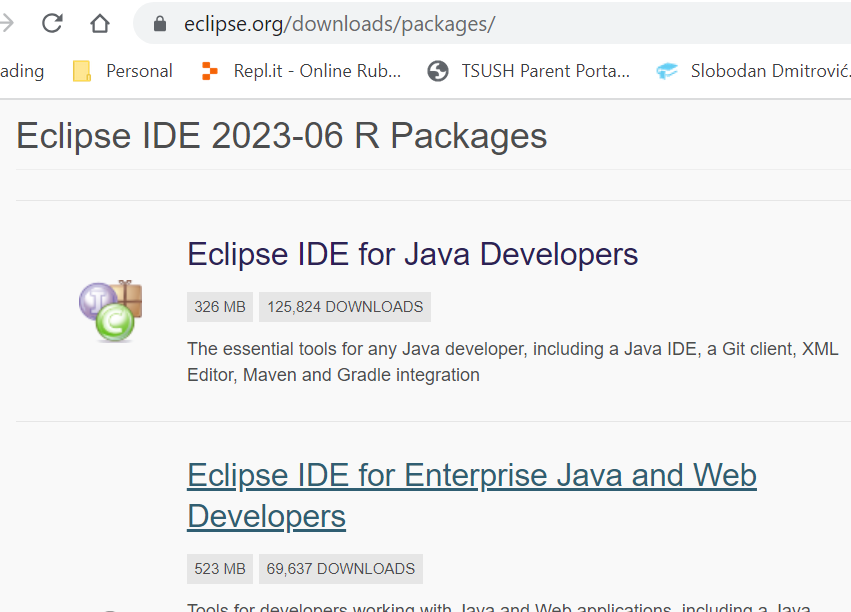Click the Repl.it bookmark favicon
The height and width of the screenshot is (612, 851).
tap(209, 71)
